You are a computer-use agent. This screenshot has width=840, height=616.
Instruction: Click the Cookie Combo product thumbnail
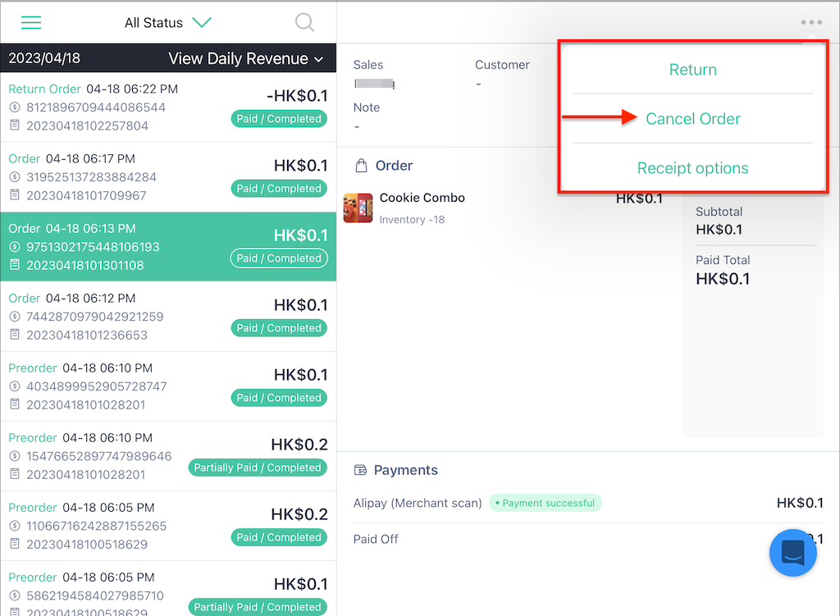pos(358,208)
